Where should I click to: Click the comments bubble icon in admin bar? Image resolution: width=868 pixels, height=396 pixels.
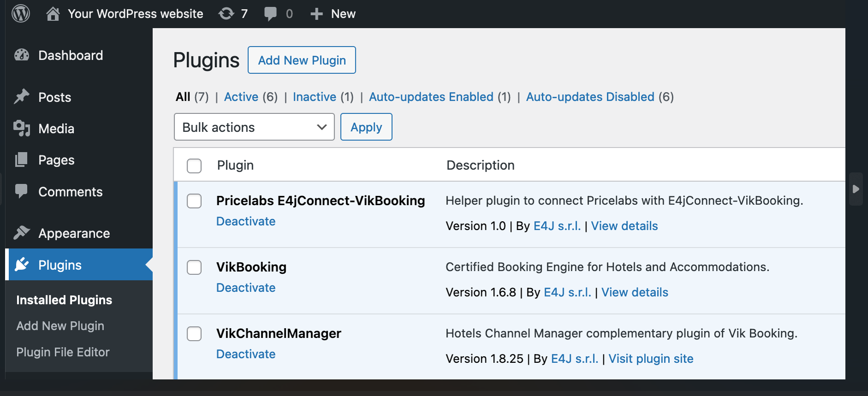[x=270, y=14]
